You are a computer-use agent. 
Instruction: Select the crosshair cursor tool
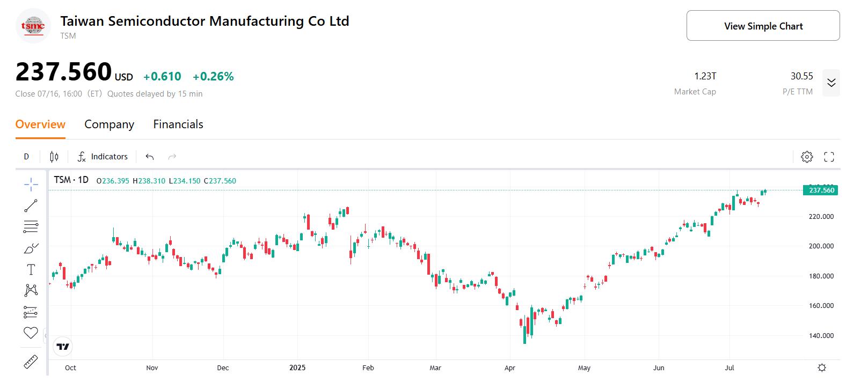tap(31, 183)
